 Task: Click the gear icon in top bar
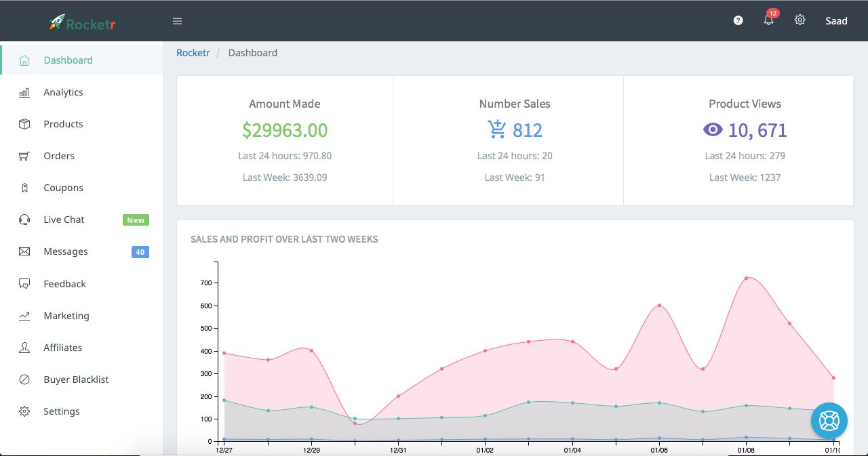coord(800,20)
